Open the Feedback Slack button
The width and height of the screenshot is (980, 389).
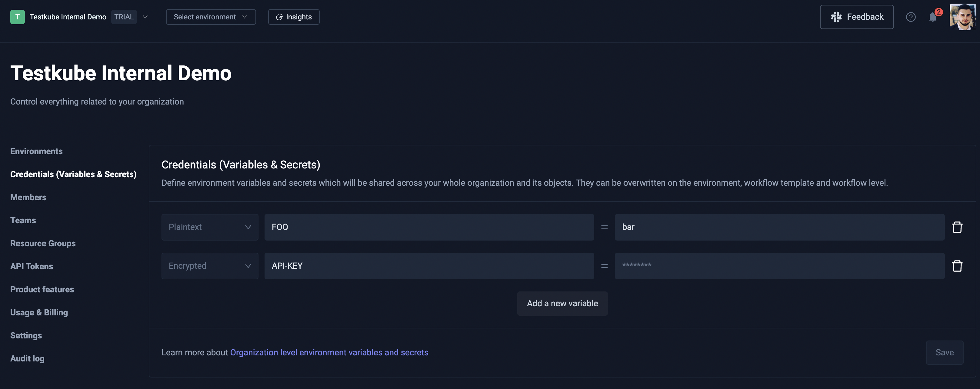coord(856,17)
